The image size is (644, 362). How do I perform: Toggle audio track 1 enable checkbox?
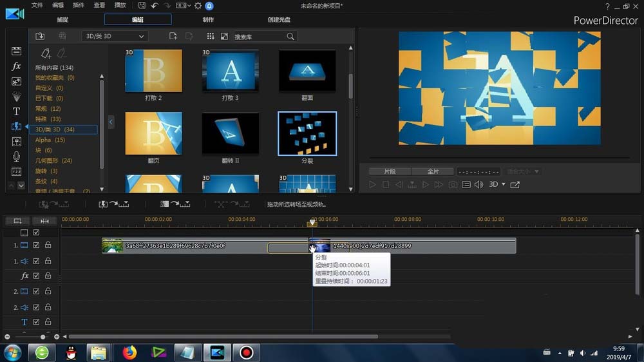[36, 261]
